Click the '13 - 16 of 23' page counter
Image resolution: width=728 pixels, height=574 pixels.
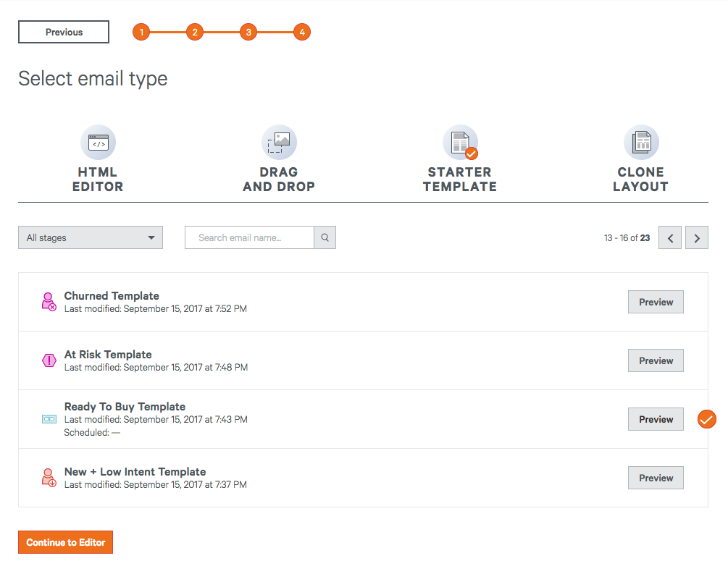[x=627, y=237]
